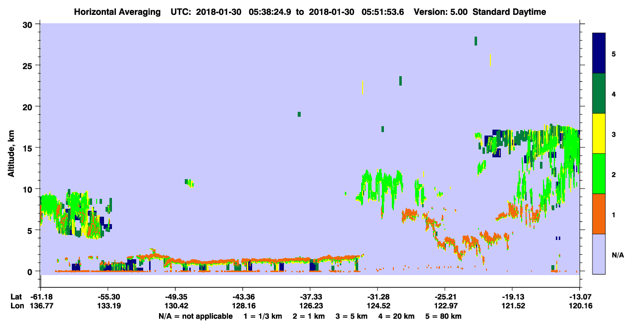Click the yellow colorbar segment labeled 3
The height and width of the screenshot is (330, 644).
click(599, 134)
